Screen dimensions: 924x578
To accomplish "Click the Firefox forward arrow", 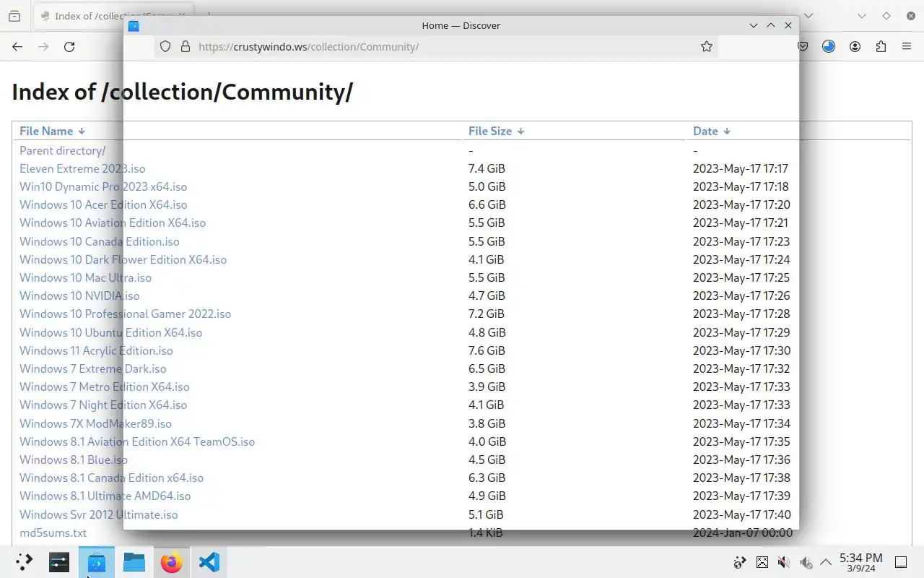I will coord(43,46).
